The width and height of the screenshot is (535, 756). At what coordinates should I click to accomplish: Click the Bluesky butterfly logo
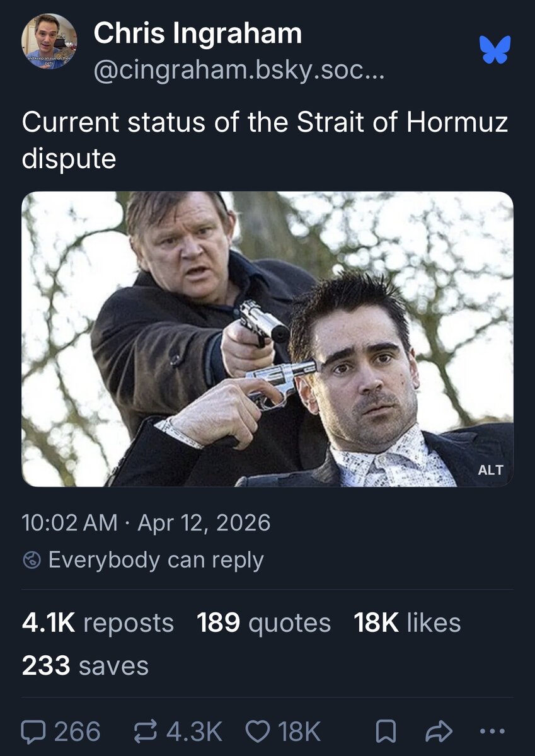(x=495, y=49)
